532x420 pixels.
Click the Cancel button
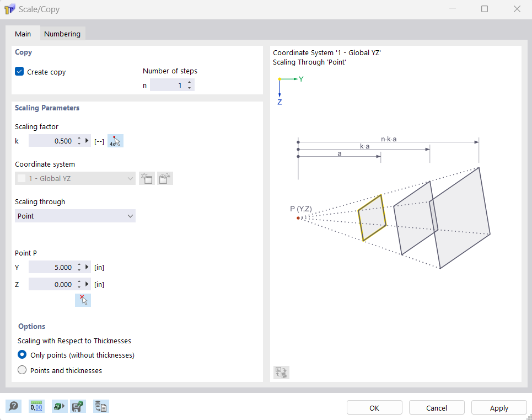coord(437,408)
